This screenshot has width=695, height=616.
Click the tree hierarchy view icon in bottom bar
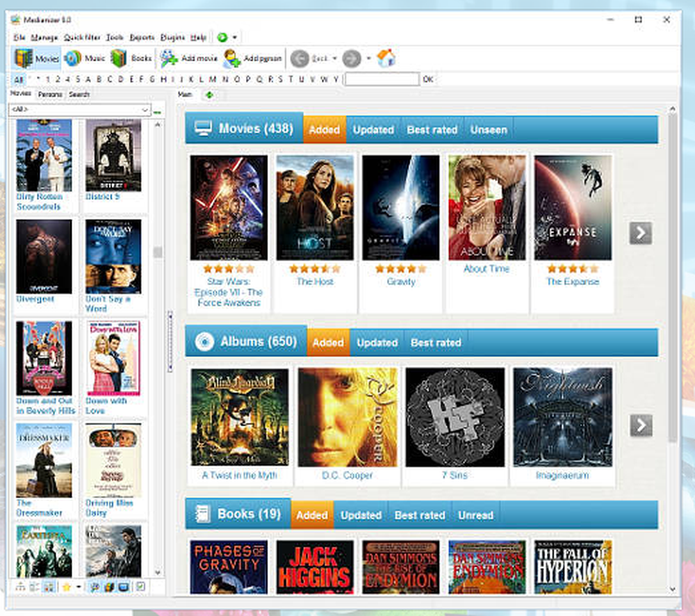pos(20,587)
